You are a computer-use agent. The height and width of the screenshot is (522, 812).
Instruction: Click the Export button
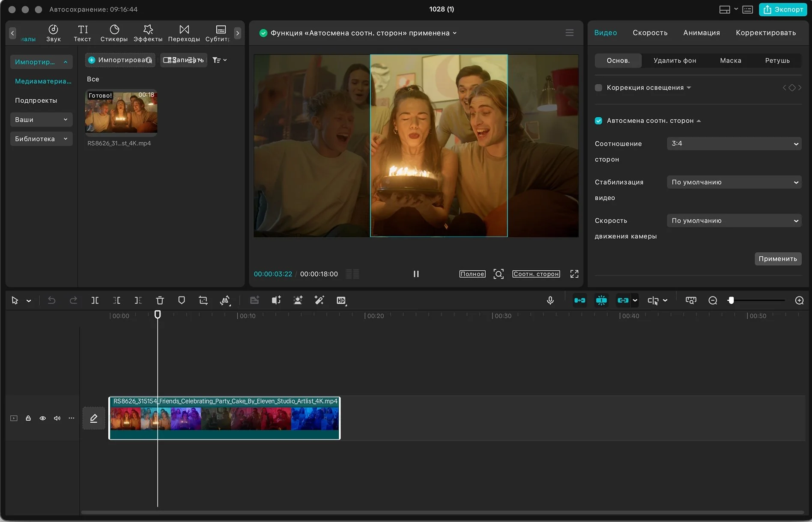click(x=783, y=9)
